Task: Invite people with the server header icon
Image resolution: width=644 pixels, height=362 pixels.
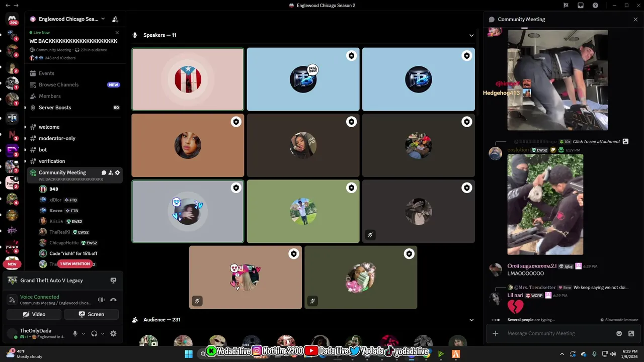Action: click(x=115, y=19)
